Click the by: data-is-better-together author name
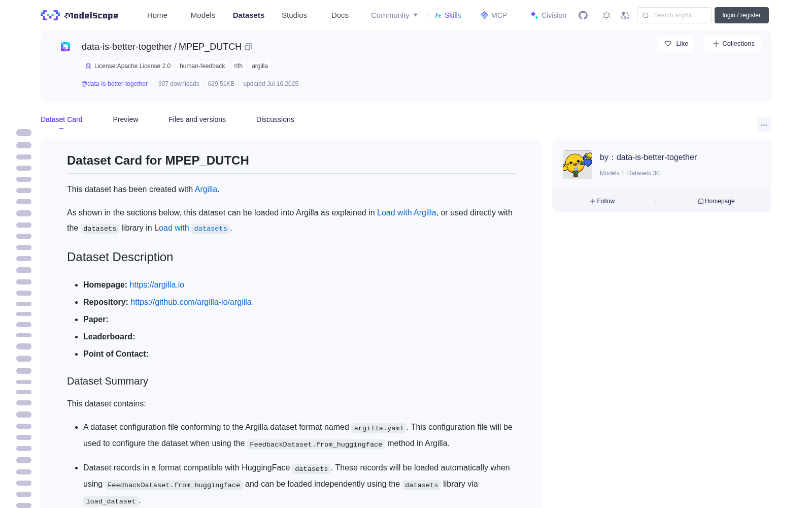Viewport: 812px width, 508px height. pyautogui.click(x=648, y=157)
